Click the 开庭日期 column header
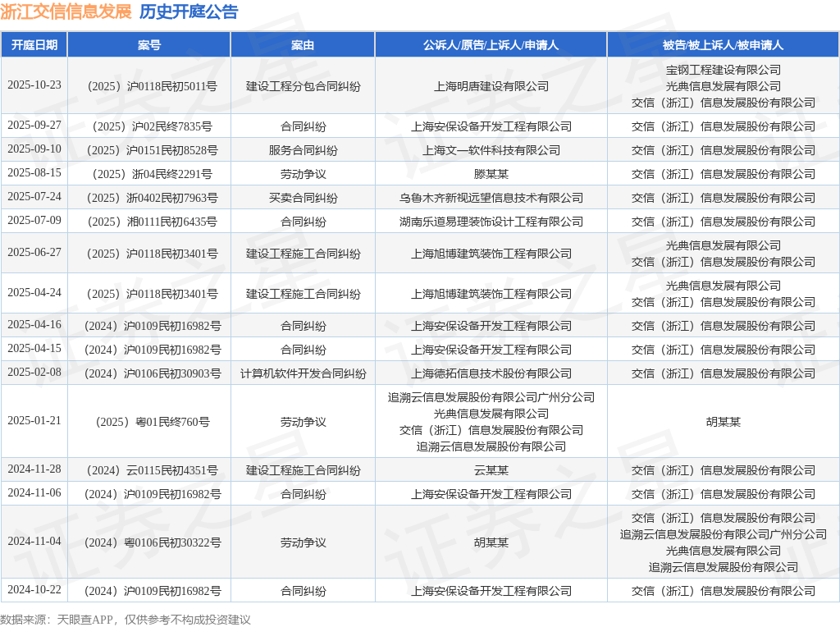This screenshot has width=840, height=627. click(34, 45)
